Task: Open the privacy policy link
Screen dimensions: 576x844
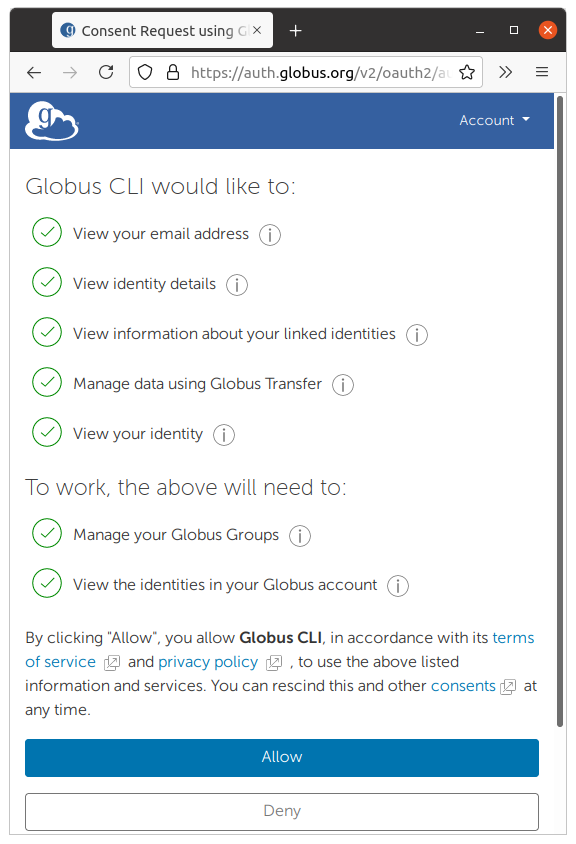Action: (x=208, y=662)
